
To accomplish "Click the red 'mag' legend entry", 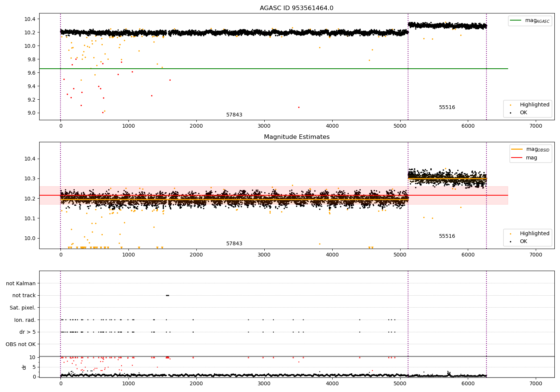I will point(525,158).
